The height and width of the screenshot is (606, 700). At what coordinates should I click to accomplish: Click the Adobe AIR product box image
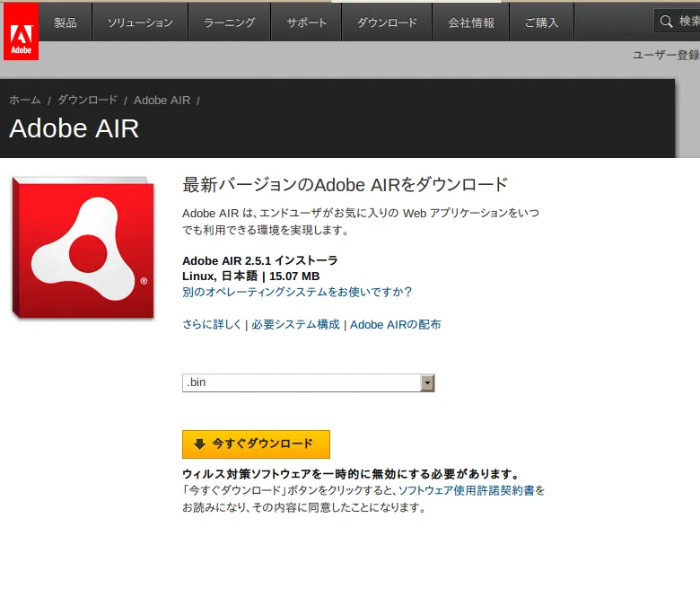pos(83,248)
